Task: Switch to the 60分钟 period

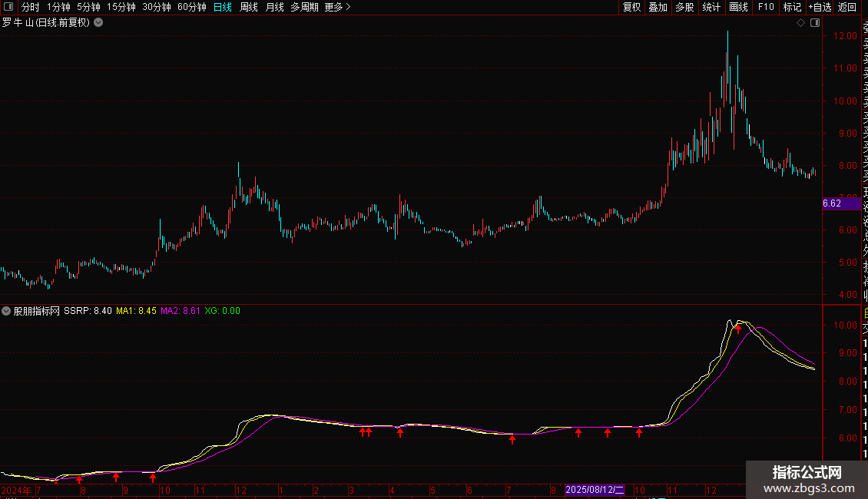Action: point(192,7)
